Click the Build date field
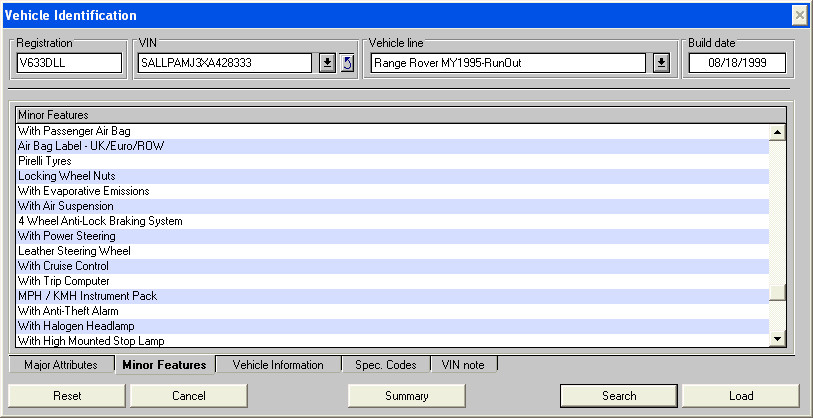813x418 pixels. (x=737, y=63)
